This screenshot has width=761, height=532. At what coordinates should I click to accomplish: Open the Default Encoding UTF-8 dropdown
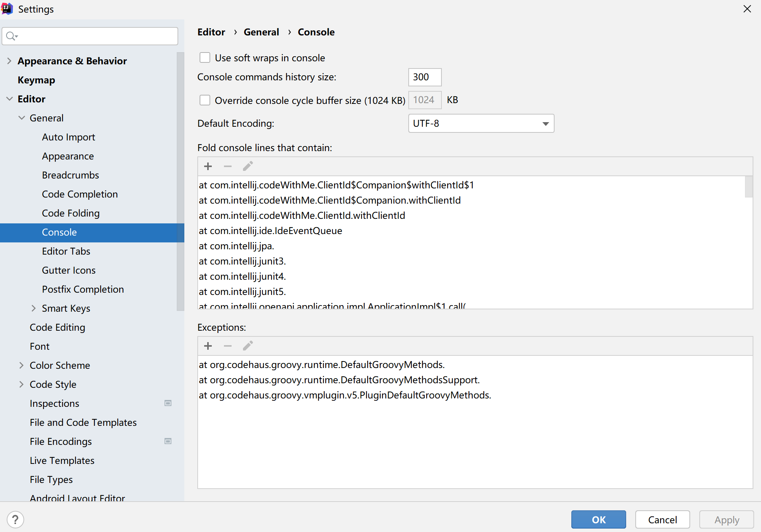tap(481, 123)
